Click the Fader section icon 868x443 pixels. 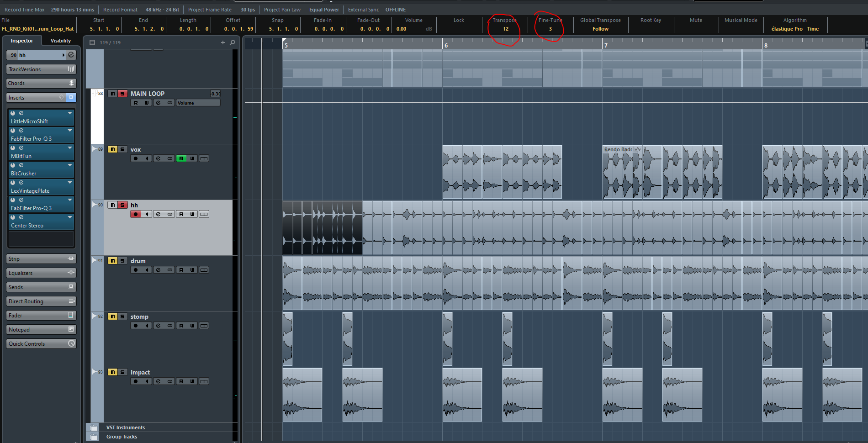[71, 315]
